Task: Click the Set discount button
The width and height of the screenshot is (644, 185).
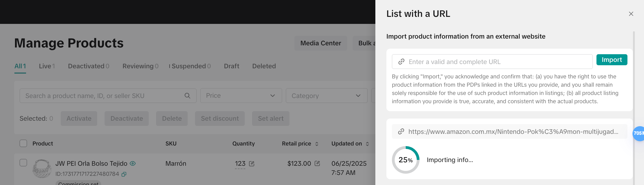Action: coord(220,119)
